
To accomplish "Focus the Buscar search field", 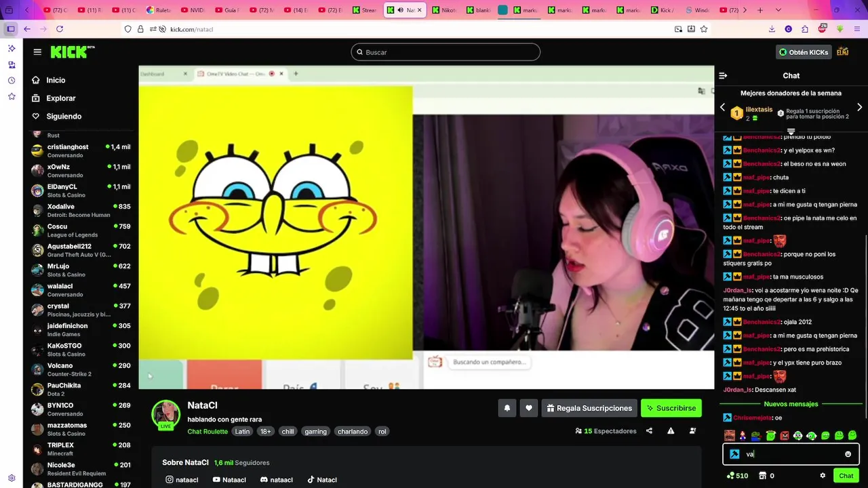I will click(x=446, y=52).
